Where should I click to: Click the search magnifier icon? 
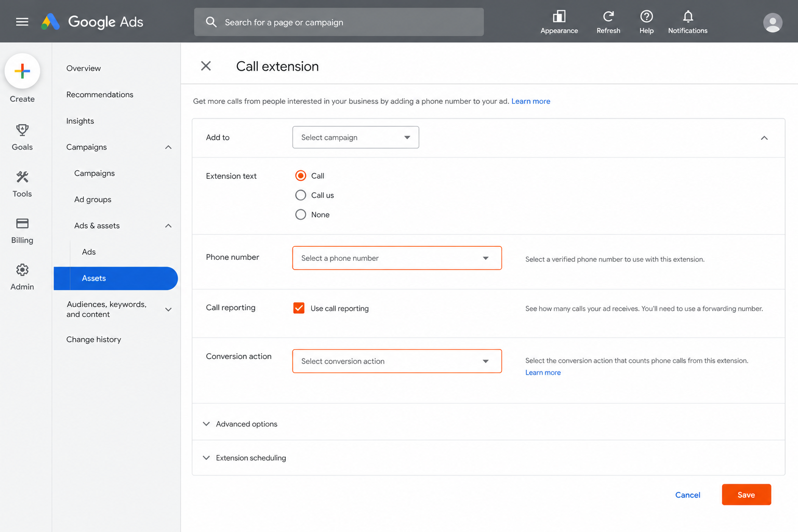click(x=211, y=22)
